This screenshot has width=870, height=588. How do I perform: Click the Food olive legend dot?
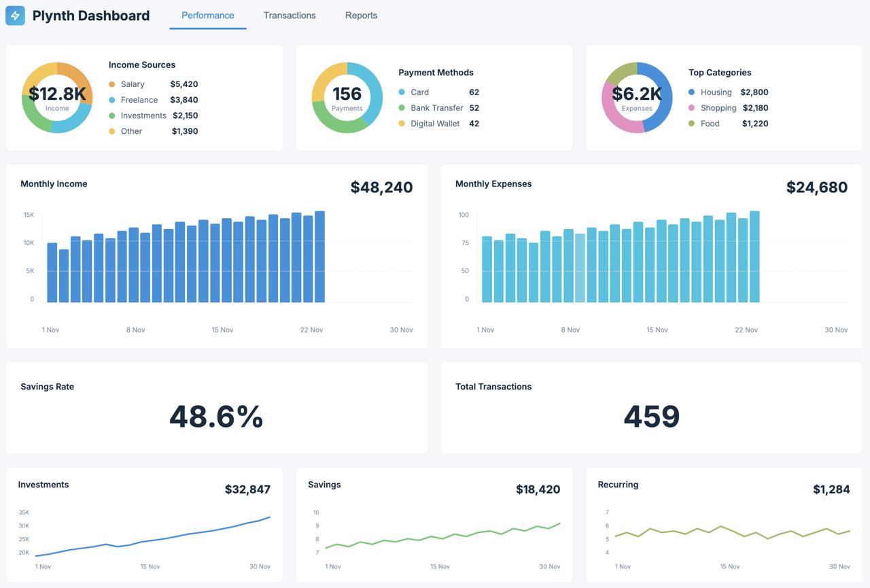(692, 124)
